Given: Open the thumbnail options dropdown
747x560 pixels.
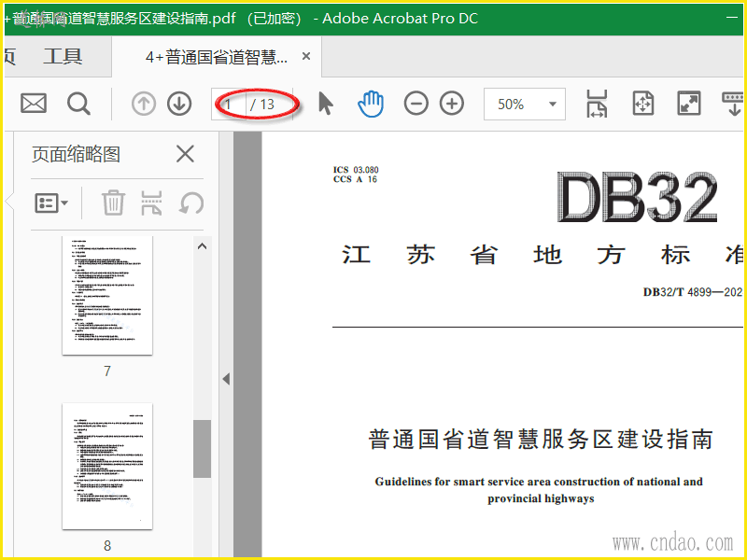Looking at the screenshot, I should point(51,203).
